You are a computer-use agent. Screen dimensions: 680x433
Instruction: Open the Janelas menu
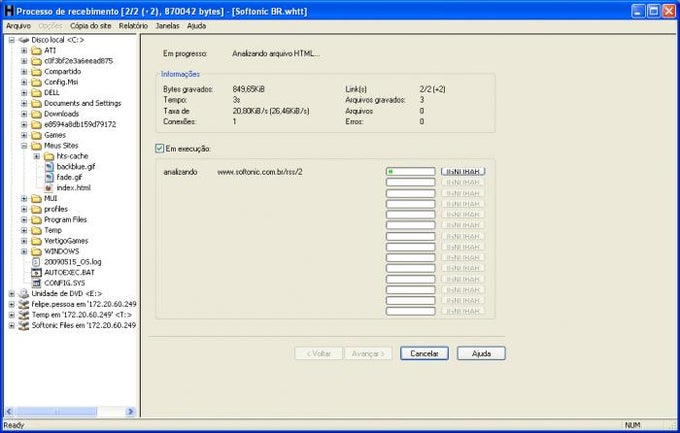167,26
